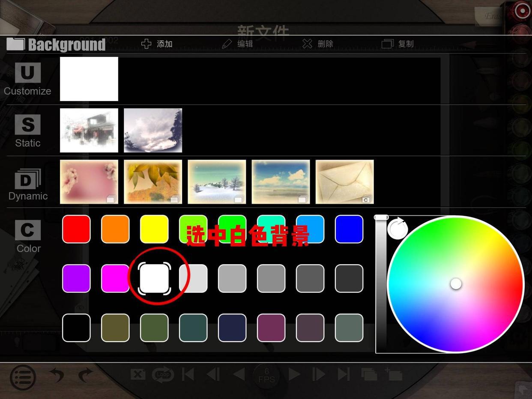The height and width of the screenshot is (399, 532).
Task: Select the Static backgrounds icon
Action: click(x=28, y=125)
